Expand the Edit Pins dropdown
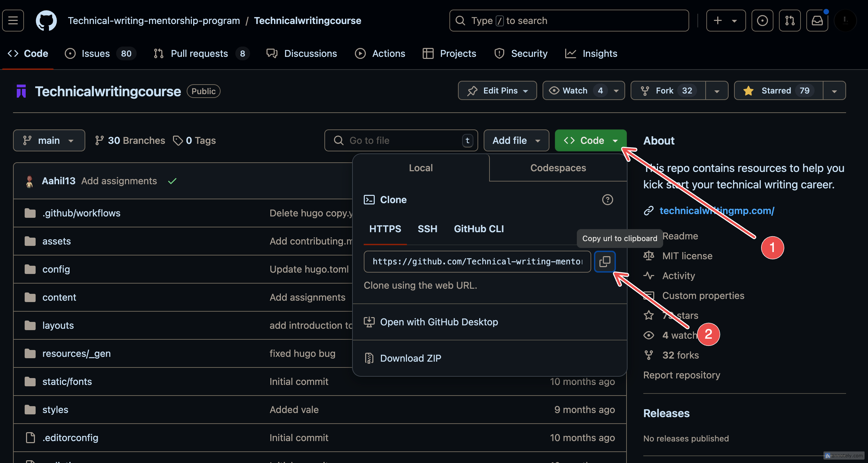868x463 pixels. (497, 90)
